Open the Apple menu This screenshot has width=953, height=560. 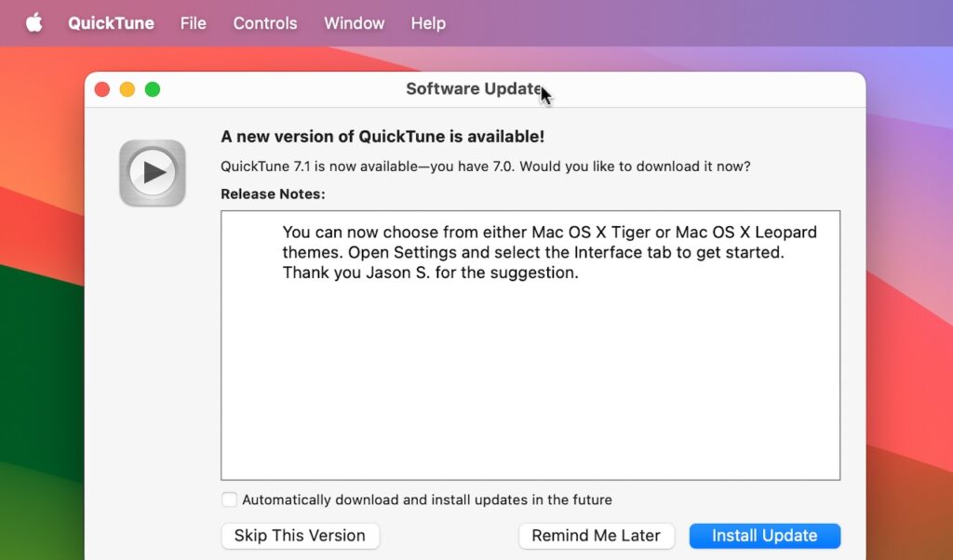pyautogui.click(x=34, y=22)
